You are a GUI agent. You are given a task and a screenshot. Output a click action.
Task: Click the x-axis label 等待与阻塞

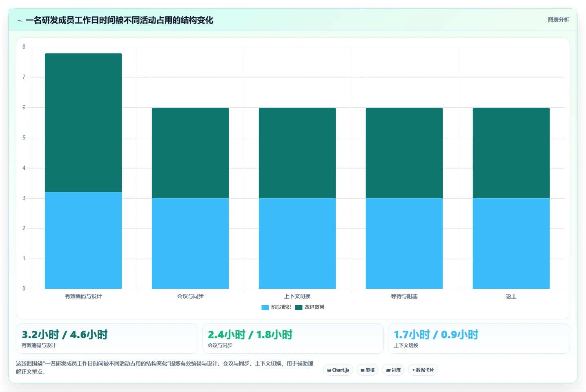point(404,296)
